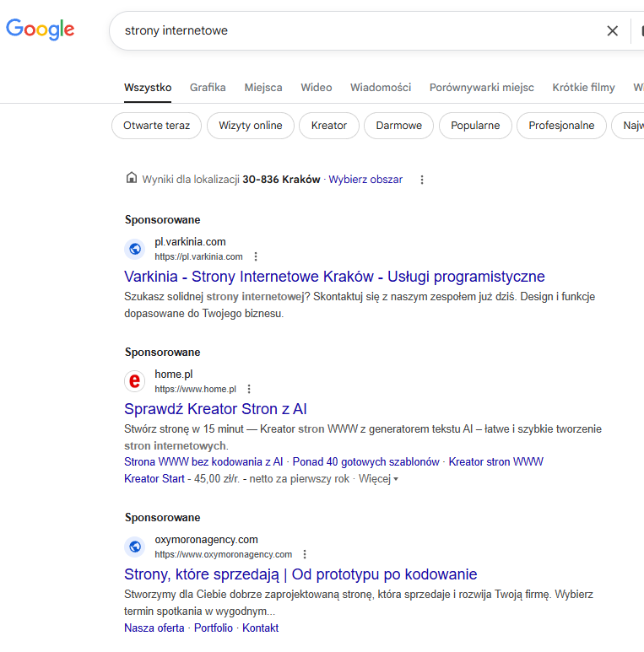This screenshot has width=644, height=652.
Task: Toggle the Otwarte teraz filter chip
Action: (x=156, y=126)
